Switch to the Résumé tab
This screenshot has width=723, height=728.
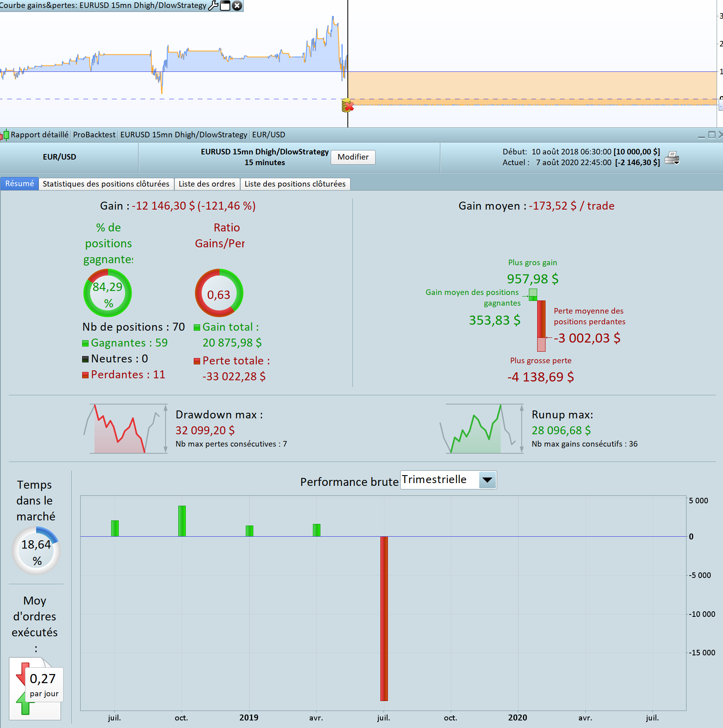(x=19, y=184)
